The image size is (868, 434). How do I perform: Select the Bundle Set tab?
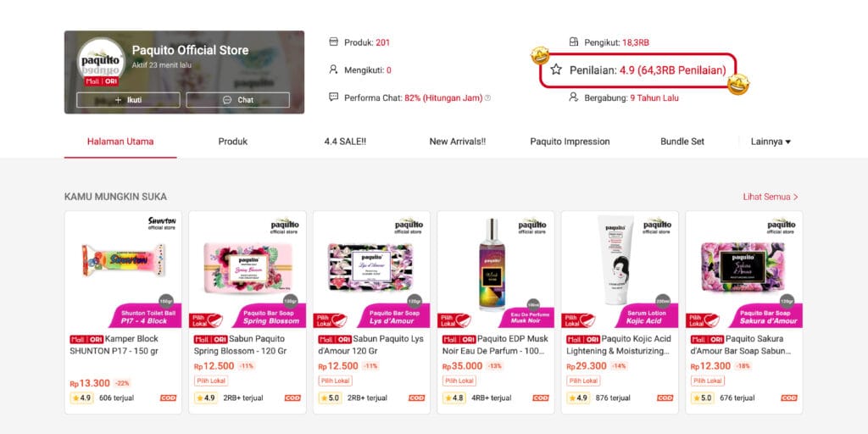682,142
